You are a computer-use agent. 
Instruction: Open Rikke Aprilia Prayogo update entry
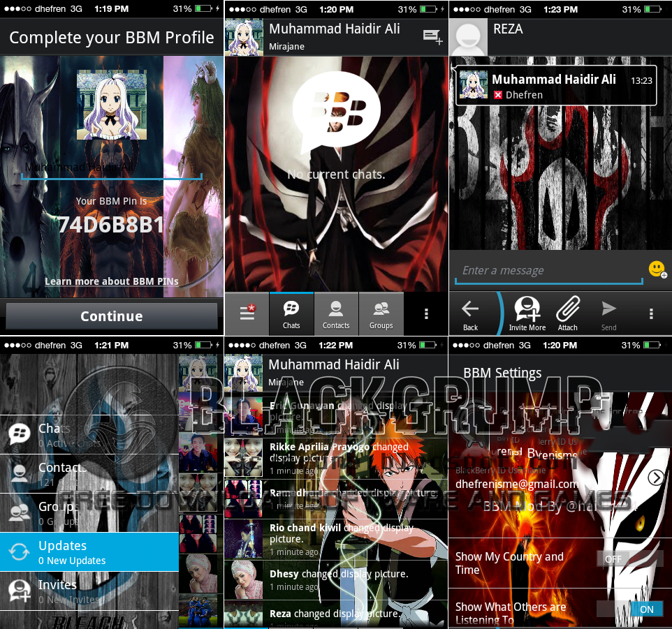[x=336, y=458]
